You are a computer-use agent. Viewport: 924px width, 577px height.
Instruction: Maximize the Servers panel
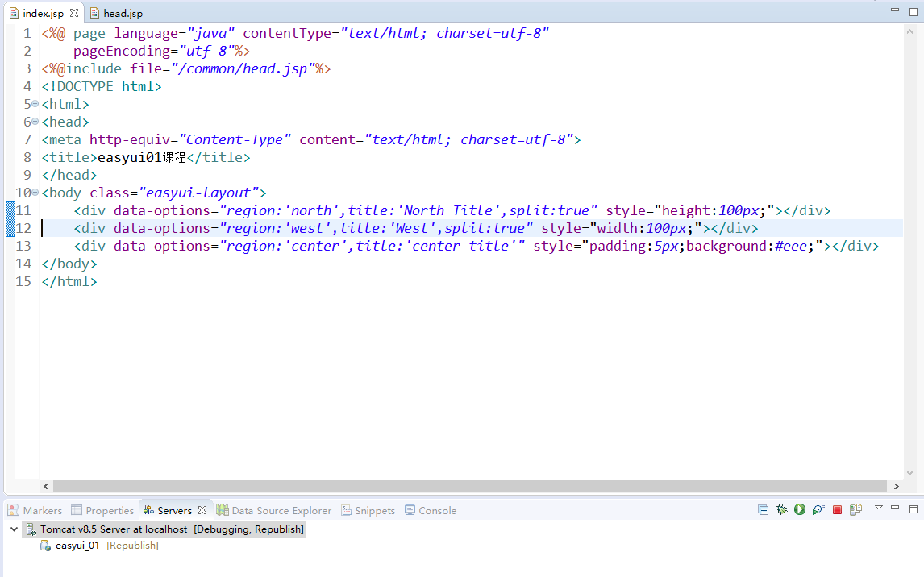point(914,509)
